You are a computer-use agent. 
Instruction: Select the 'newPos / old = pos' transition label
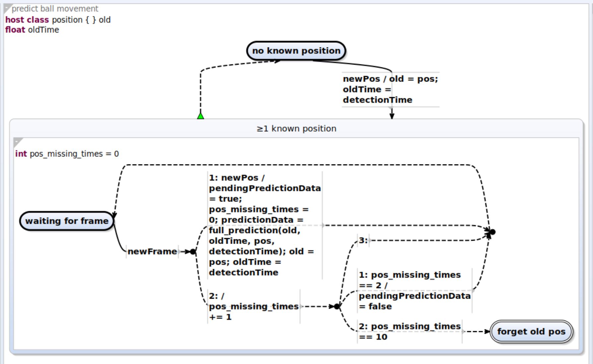(390, 90)
